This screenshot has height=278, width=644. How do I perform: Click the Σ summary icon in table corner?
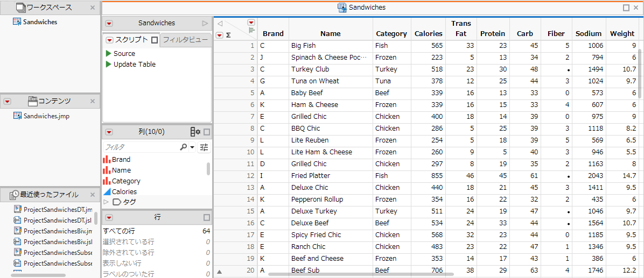(x=228, y=35)
